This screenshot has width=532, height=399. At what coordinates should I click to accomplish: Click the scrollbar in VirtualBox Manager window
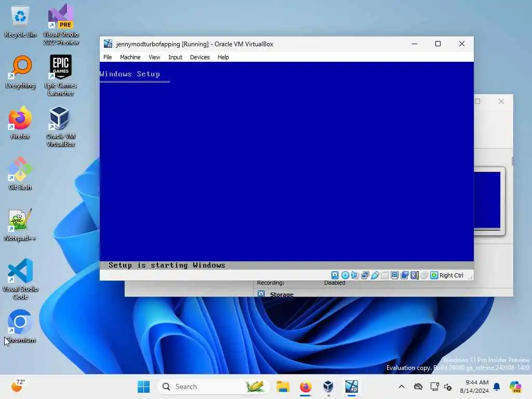[512, 161]
